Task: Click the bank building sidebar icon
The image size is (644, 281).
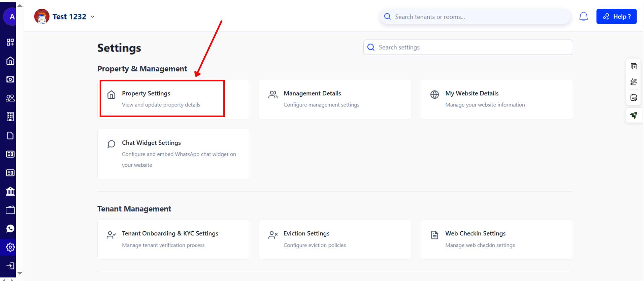Action: [x=10, y=191]
